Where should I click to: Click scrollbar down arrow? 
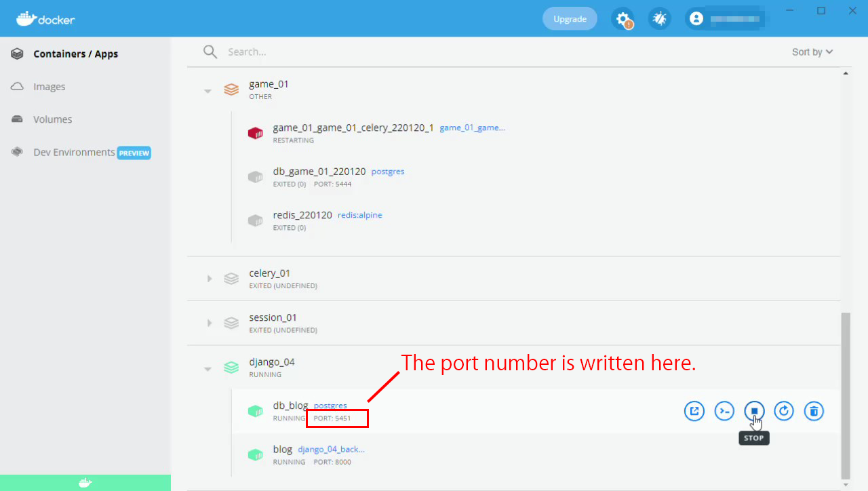[846, 485]
